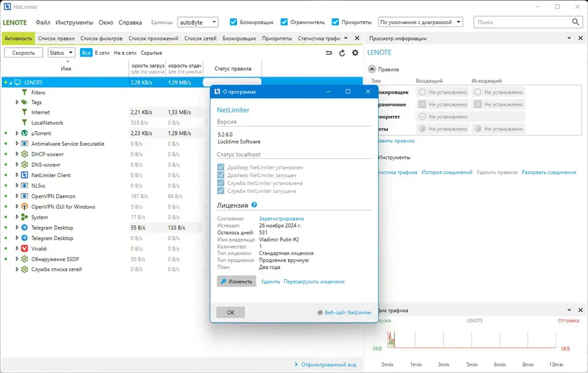Click the LENOTE computer monitor icon

point(17,82)
